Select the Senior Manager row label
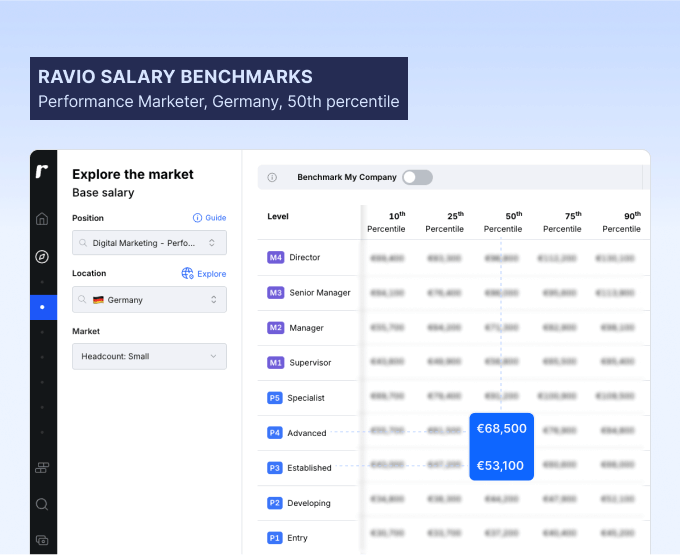Screen dimensions: 680x555 [x=320, y=293]
